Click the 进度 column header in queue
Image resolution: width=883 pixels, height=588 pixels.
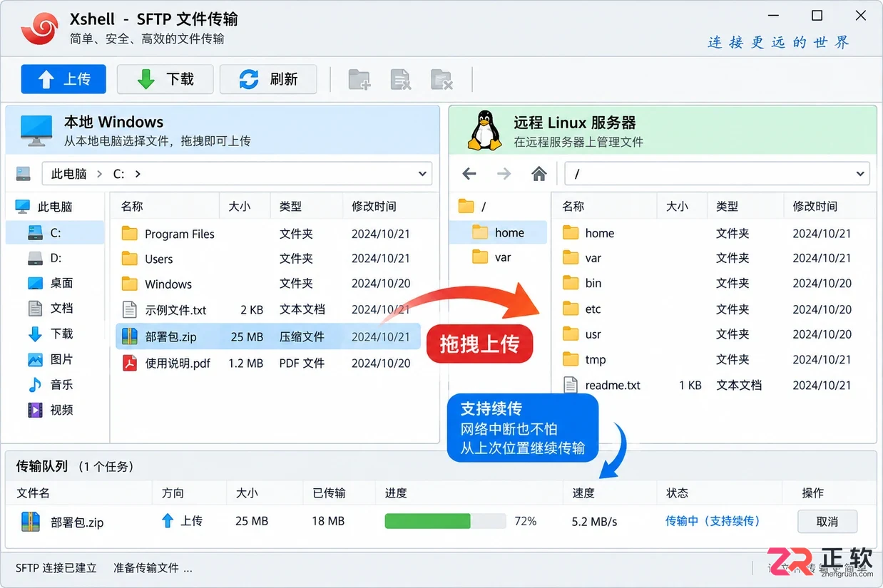coord(396,492)
